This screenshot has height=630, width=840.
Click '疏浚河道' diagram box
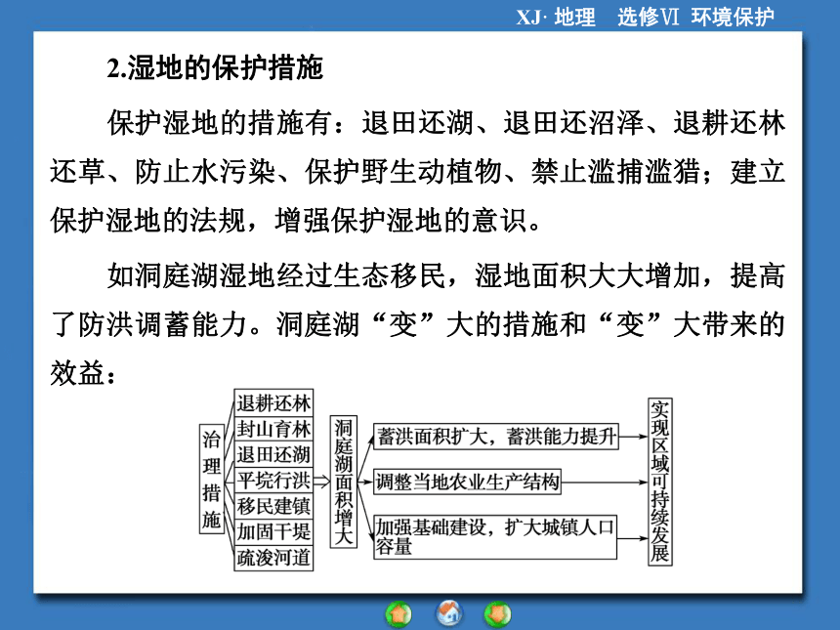(273, 558)
